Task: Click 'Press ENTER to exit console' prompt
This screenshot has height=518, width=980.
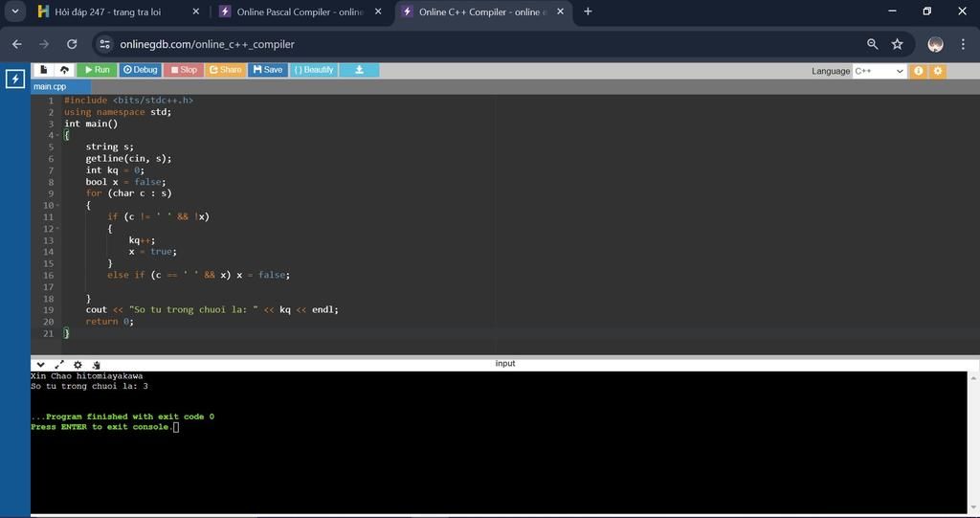Action: pyautogui.click(x=100, y=427)
